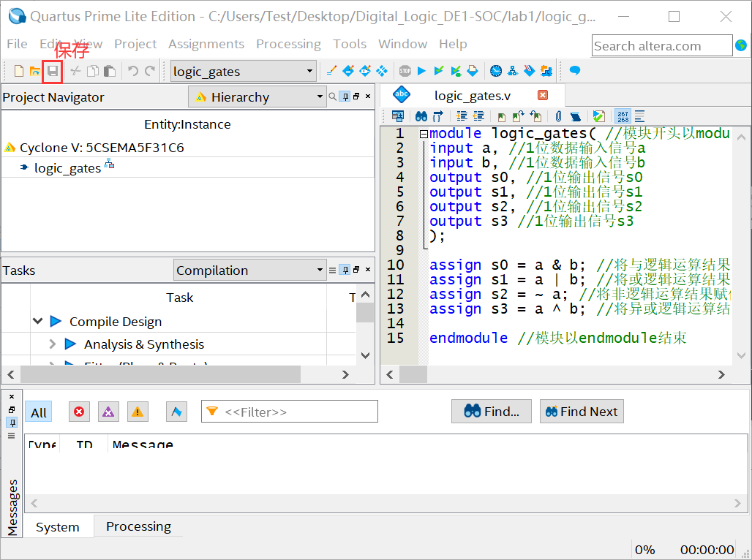Stop processing with the STOP icon

coord(405,72)
